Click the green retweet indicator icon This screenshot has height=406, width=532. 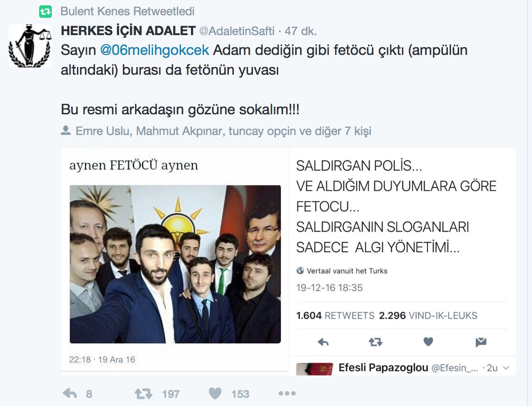(x=45, y=12)
